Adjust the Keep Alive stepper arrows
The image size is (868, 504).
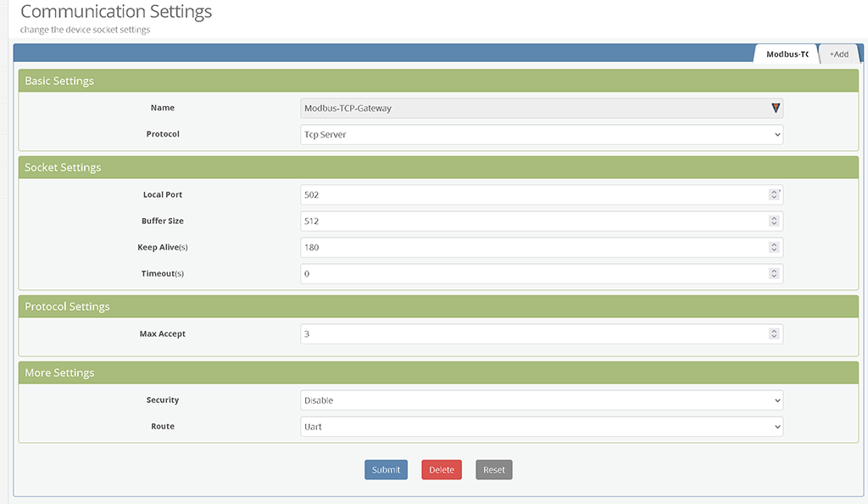point(774,248)
